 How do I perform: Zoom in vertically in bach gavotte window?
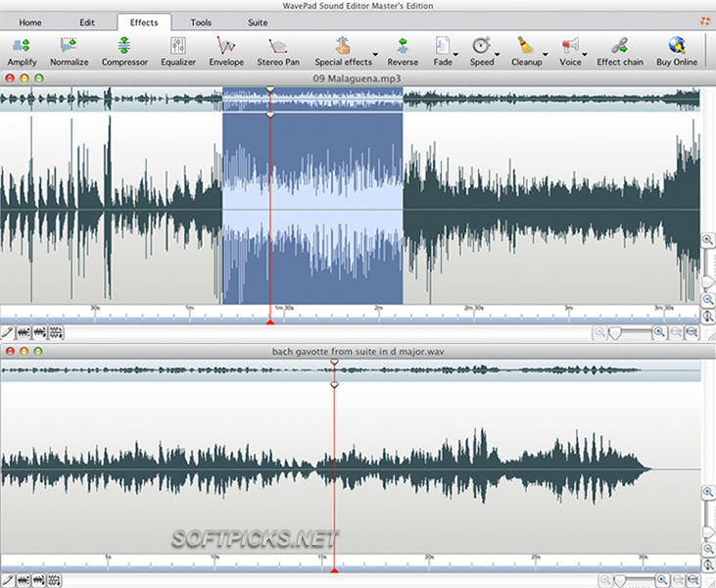point(708,493)
